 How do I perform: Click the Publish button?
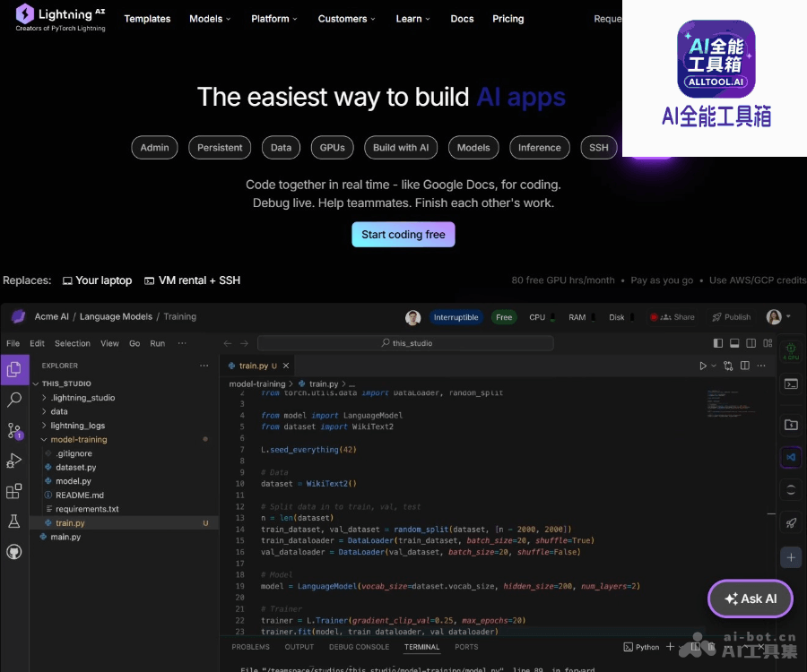click(732, 317)
